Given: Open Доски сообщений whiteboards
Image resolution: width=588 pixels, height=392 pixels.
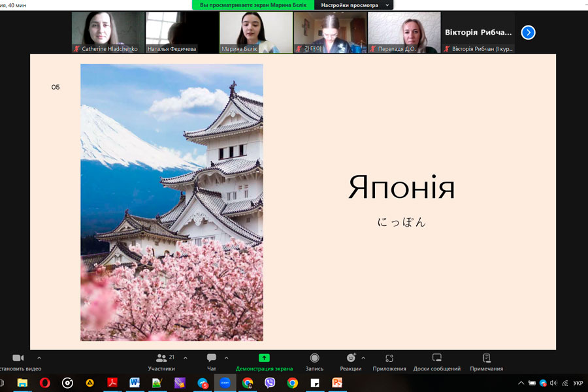Looking at the screenshot, I should click(x=436, y=358).
